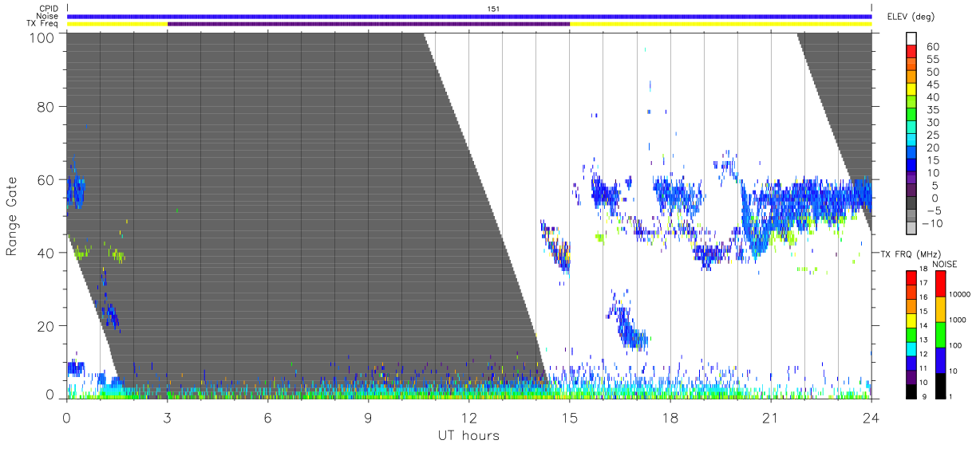Click the ELEV (deg) legend title
Viewport: 980px width, 452px height.
point(911,17)
